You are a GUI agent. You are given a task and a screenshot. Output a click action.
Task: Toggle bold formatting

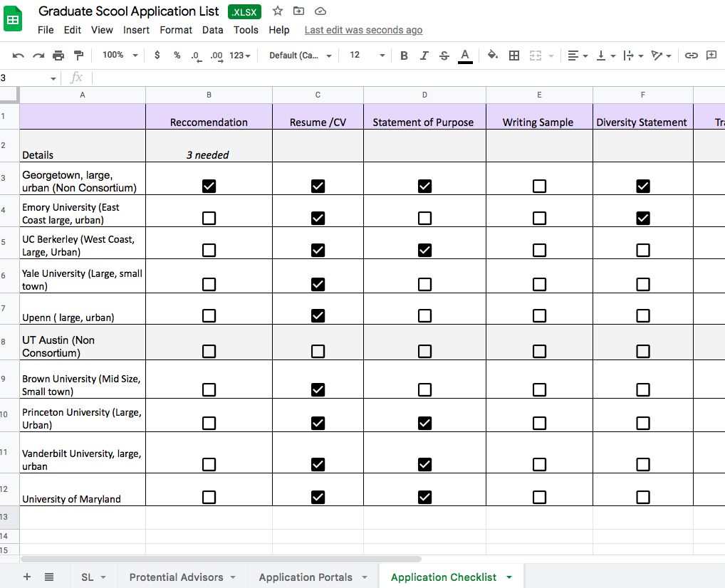click(x=404, y=55)
